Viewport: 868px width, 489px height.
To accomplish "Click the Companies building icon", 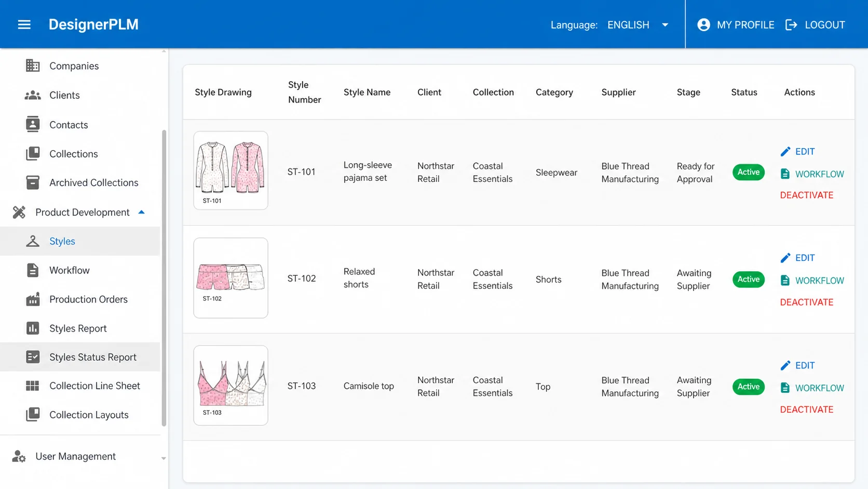I will point(33,65).
